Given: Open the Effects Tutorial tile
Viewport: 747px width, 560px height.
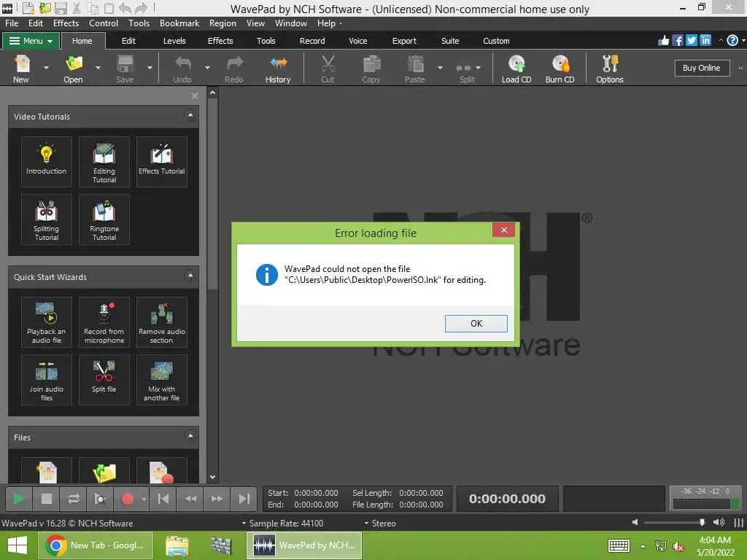Looking at the screenshot, I should (x=161, y=161).
